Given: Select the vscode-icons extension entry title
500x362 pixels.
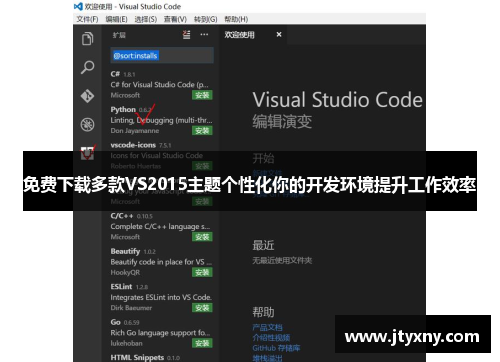Looking at the screenshot, I should click(x=133, y=145).
